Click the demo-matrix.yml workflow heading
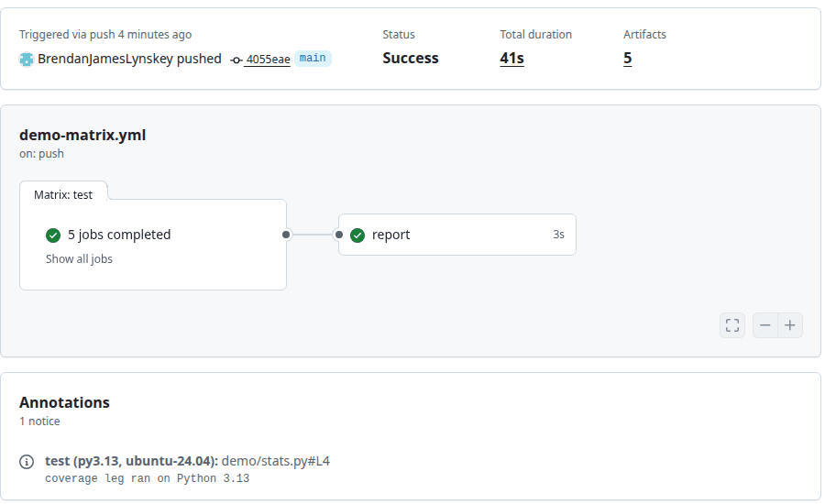The width and height of the screenshot is (825, 504). tap(82, 135)
